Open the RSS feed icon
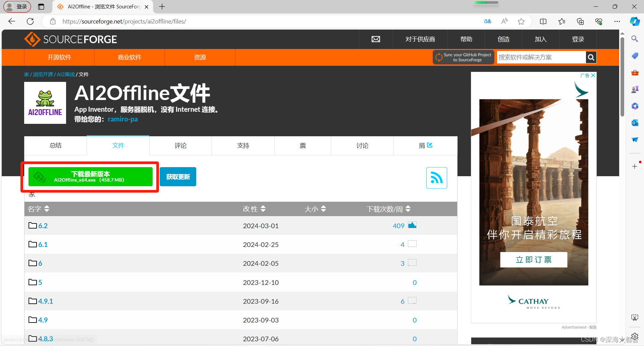 (x=436, y=178)
